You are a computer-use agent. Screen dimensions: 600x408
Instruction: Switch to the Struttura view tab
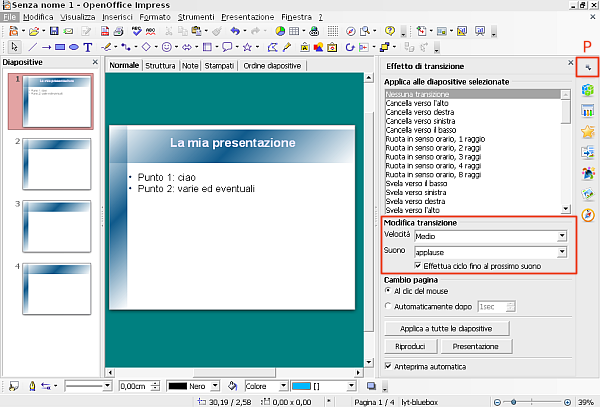159,66
